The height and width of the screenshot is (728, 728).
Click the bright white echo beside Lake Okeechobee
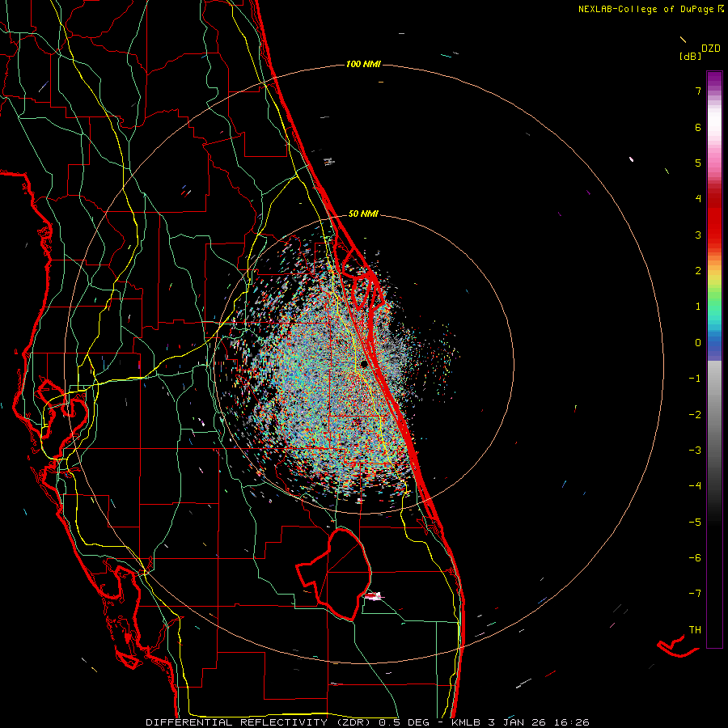point(374,596)
